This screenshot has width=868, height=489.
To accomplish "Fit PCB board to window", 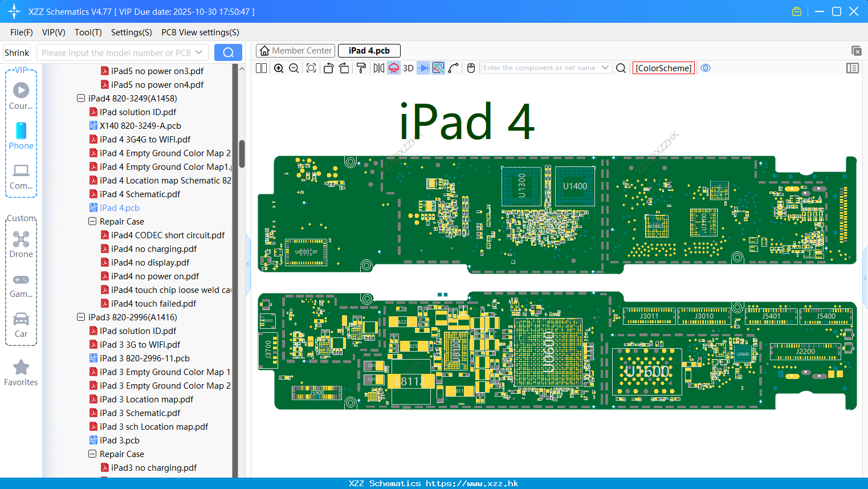I will tap(311, 68).
